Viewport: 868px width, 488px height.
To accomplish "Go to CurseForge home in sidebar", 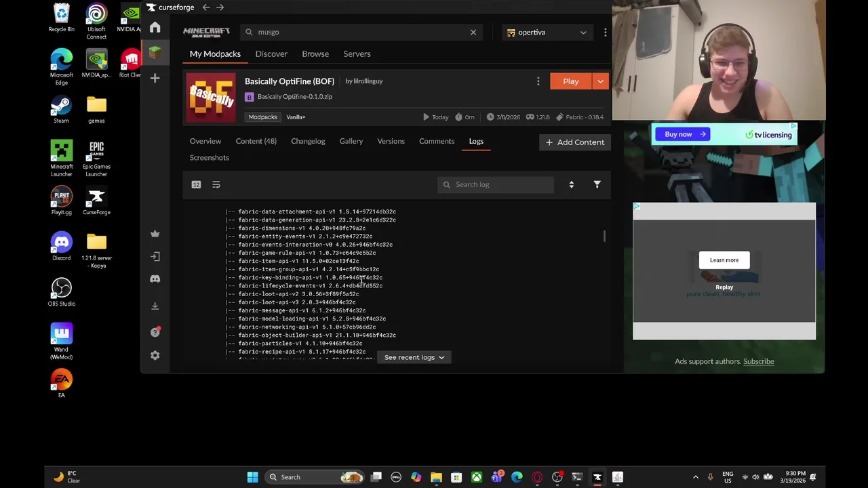I will click(x=155, y=27).
